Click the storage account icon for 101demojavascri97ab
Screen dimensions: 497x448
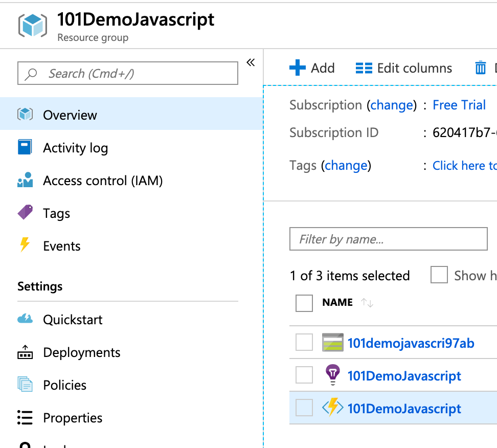332,342
